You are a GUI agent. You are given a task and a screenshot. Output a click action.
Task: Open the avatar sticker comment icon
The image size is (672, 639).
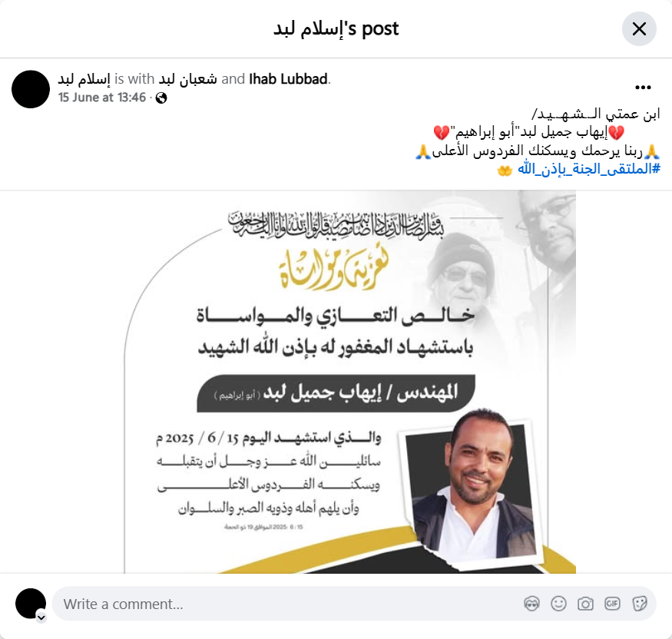coord(531,604)
